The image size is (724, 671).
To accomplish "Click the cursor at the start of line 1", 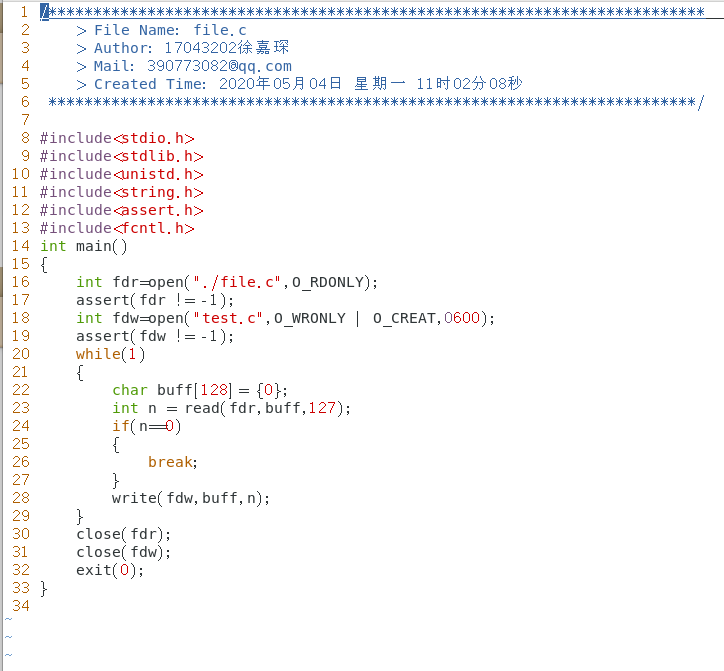I will click(x=44, y=12).
